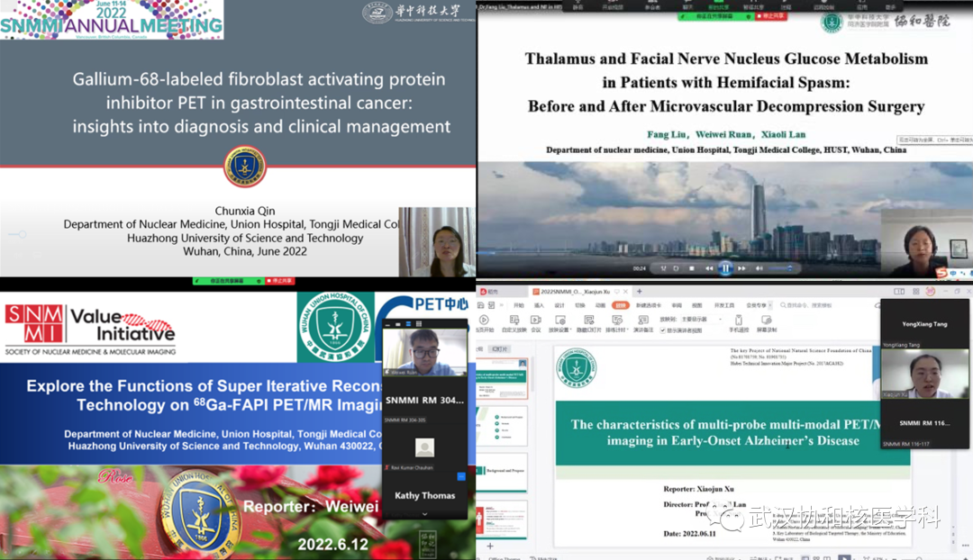Add a new document tab with plus
The width and height of the screenshot is (973, 560).
click(x=640, y=291)
